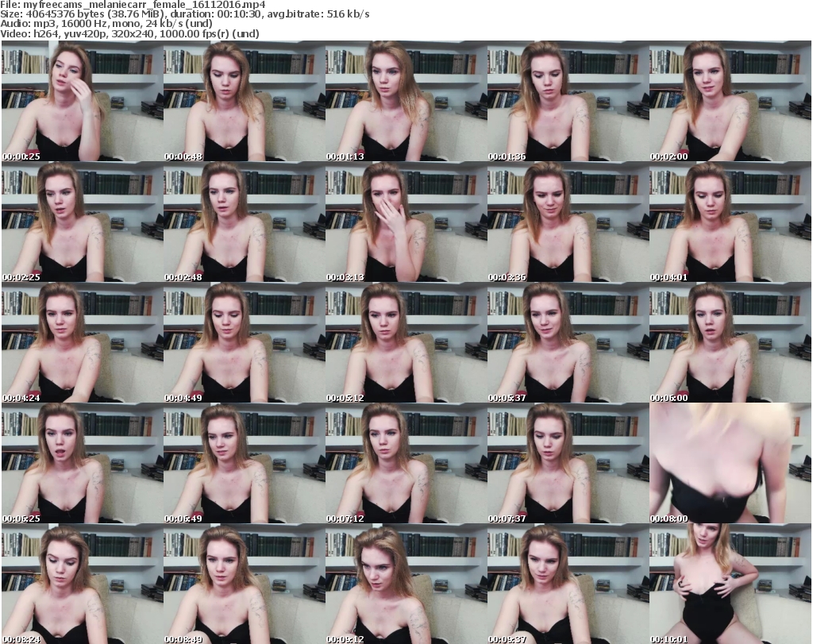Choose the frame marked 00:05:12
This screenshot has height=644, width=813.
406,343
